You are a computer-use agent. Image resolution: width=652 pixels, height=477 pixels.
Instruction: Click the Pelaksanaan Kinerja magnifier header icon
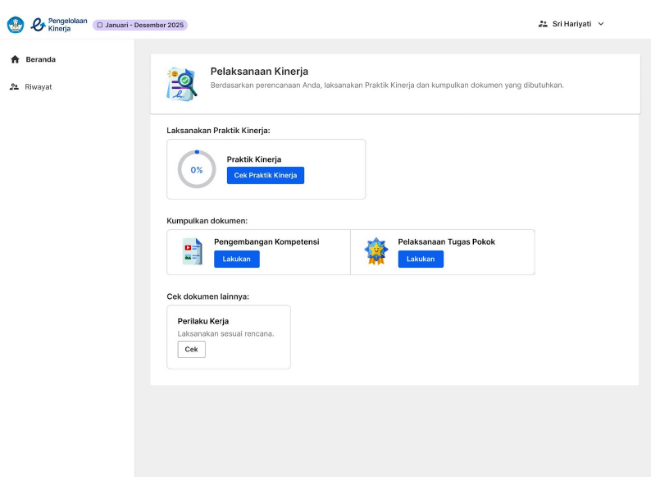pos(182,84)
